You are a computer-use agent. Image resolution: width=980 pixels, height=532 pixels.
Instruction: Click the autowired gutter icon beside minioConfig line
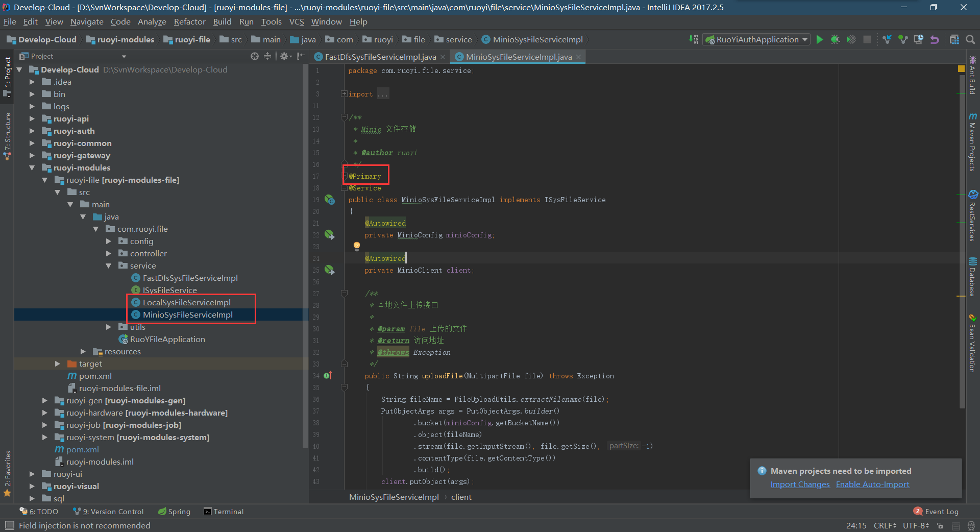(x=330, y=235)
